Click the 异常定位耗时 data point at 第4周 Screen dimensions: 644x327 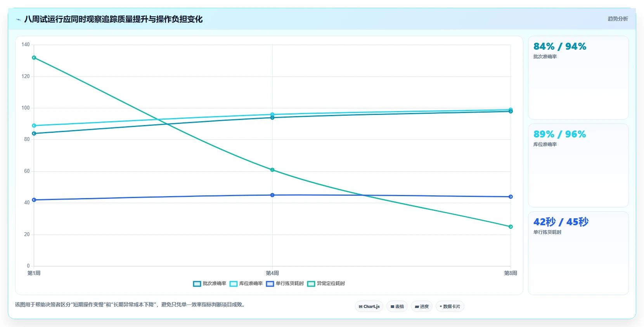(x=272, y=170)
